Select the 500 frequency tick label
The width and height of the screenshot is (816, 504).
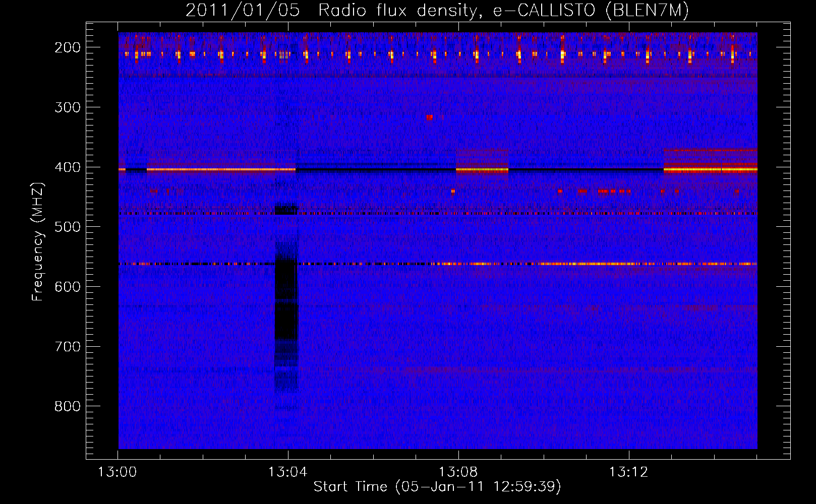click(x=68, y=227)
